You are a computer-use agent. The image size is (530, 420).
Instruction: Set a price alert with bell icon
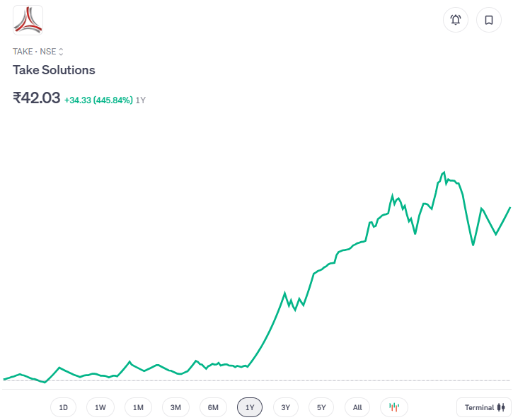[x=456, y=20]
